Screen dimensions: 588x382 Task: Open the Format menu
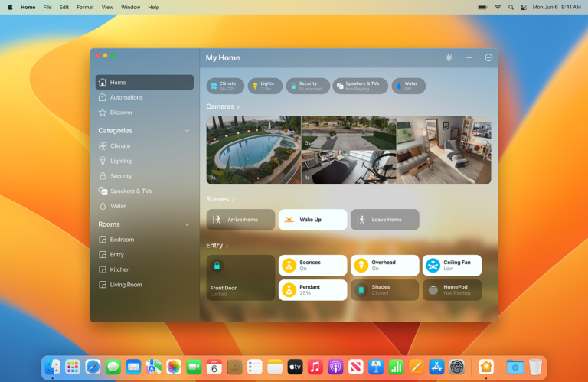(85, 7)
